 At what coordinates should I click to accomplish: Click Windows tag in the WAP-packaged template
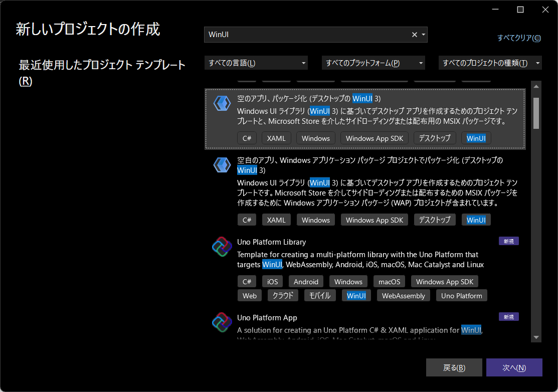(x=316, y=220)
